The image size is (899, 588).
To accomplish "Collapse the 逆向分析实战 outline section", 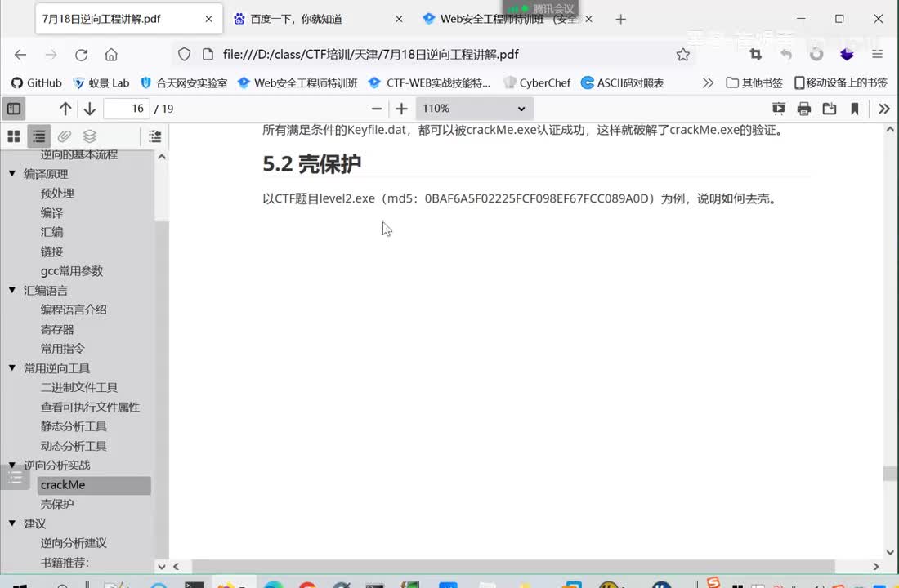I will (x=12, y=465).
